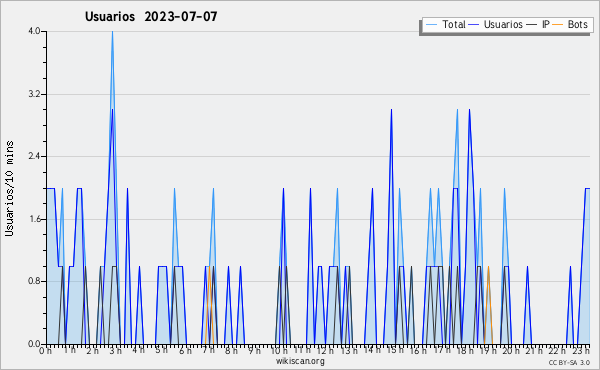Screen dimensions: 600x370
Task: Click the orange Bots legend line
Action: click(x=558, y=25)
